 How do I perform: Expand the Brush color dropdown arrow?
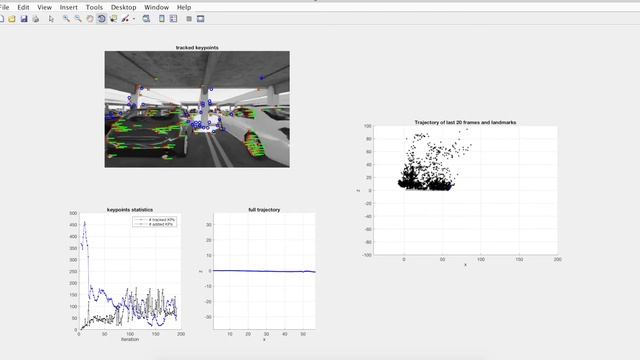click(x=134, y=19)
